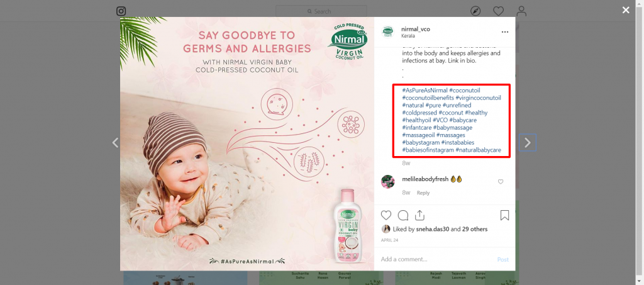Click the #coconutoilbenefits hashtag

(x=428, y=98)
